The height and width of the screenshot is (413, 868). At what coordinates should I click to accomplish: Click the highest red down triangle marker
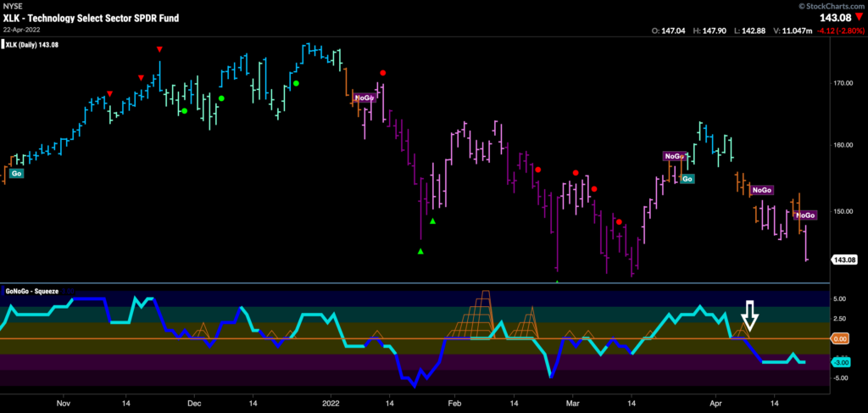pos(159,50)
